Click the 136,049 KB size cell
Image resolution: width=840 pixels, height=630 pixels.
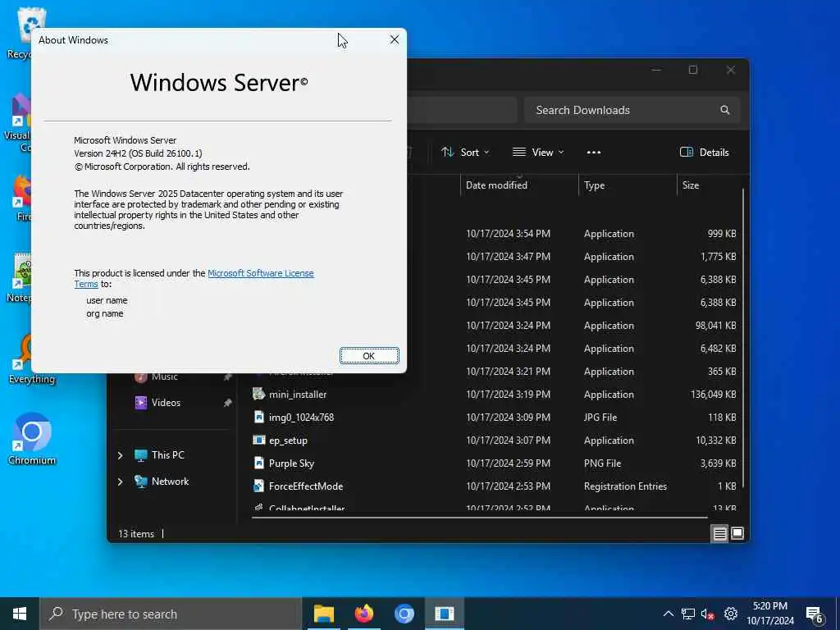pos(713,395)
